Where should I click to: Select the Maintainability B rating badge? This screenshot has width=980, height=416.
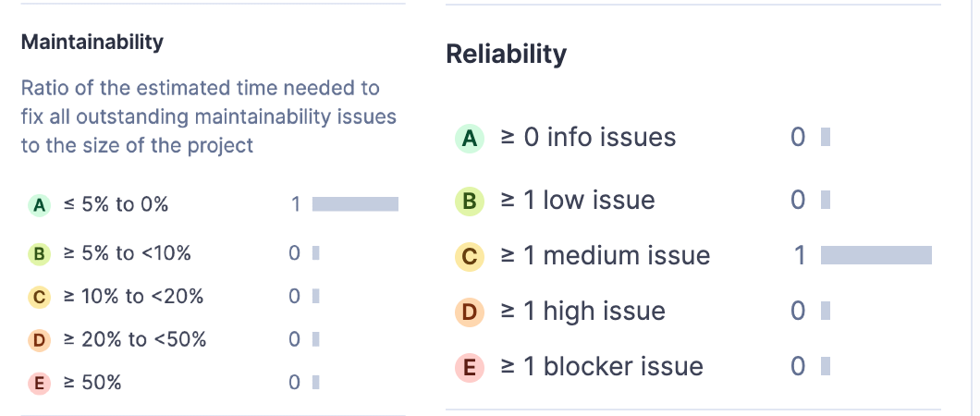tap(39, 253)
